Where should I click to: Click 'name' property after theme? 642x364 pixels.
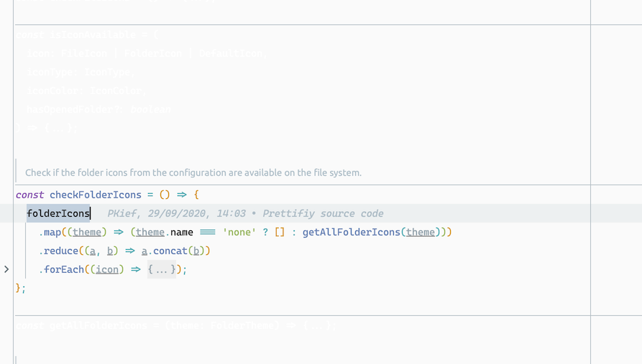[x=181, y=233]
